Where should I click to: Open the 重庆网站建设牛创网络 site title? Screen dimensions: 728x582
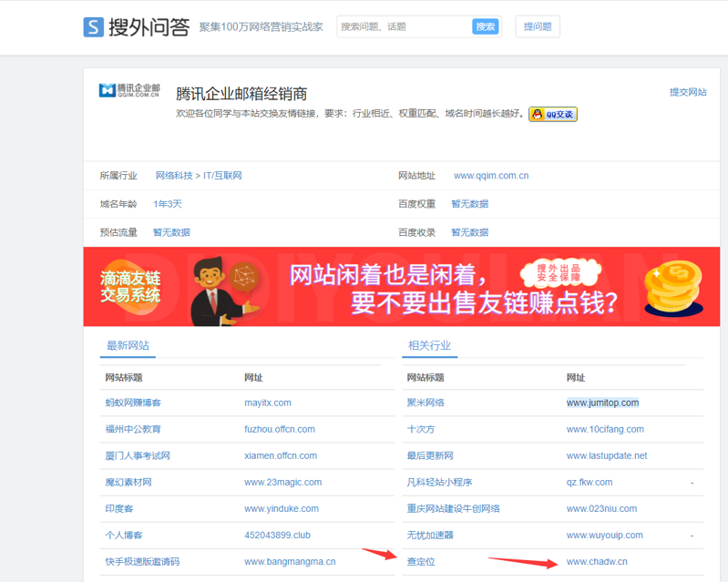453,508
